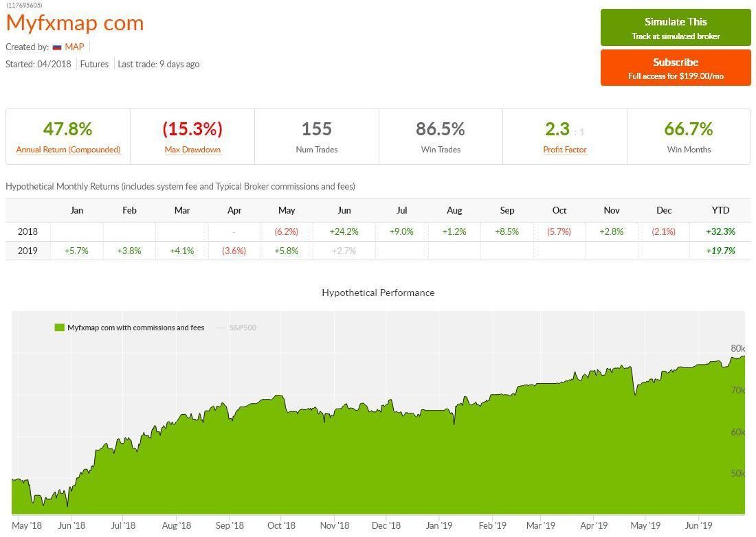Click the Started: 04/2018 text
Screen dimensions: 756x537
[x=38, y=64]
